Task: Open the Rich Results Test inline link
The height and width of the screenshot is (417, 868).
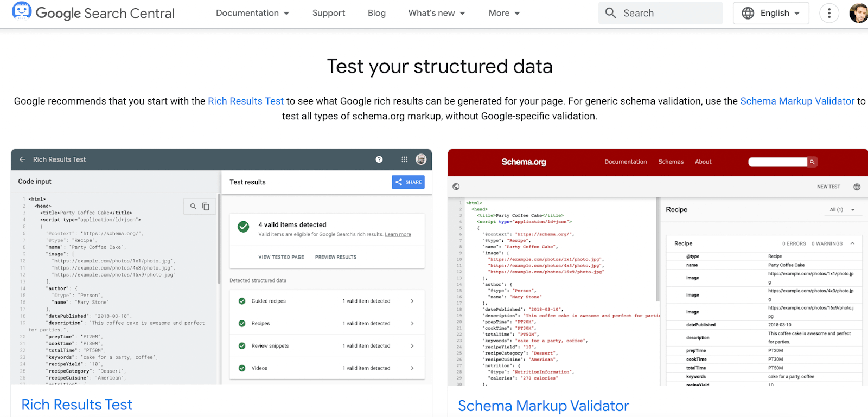Action: (246, 101)
